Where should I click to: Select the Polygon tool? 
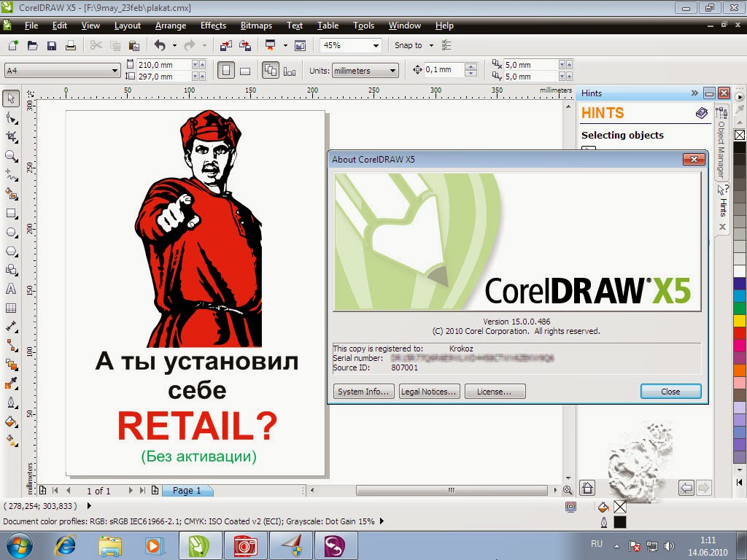tap(11, 251)
